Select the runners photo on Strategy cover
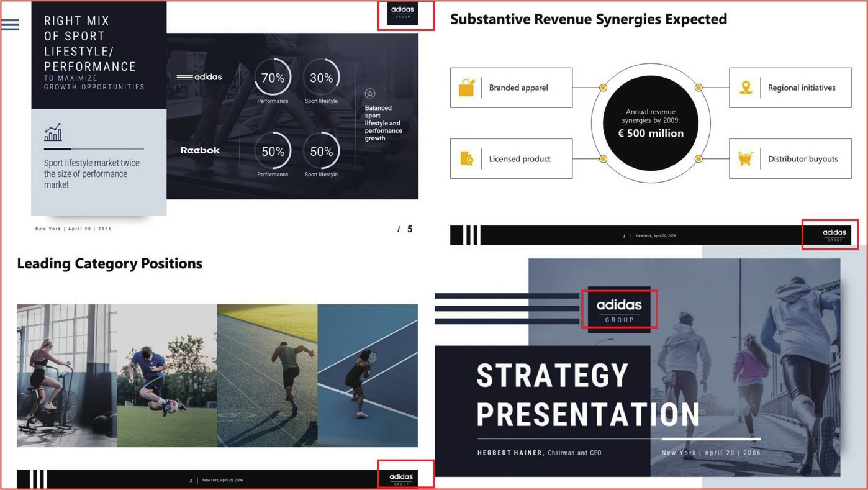Image resolution: width=868 pixels, height=490 pixels. coord(745,368)
